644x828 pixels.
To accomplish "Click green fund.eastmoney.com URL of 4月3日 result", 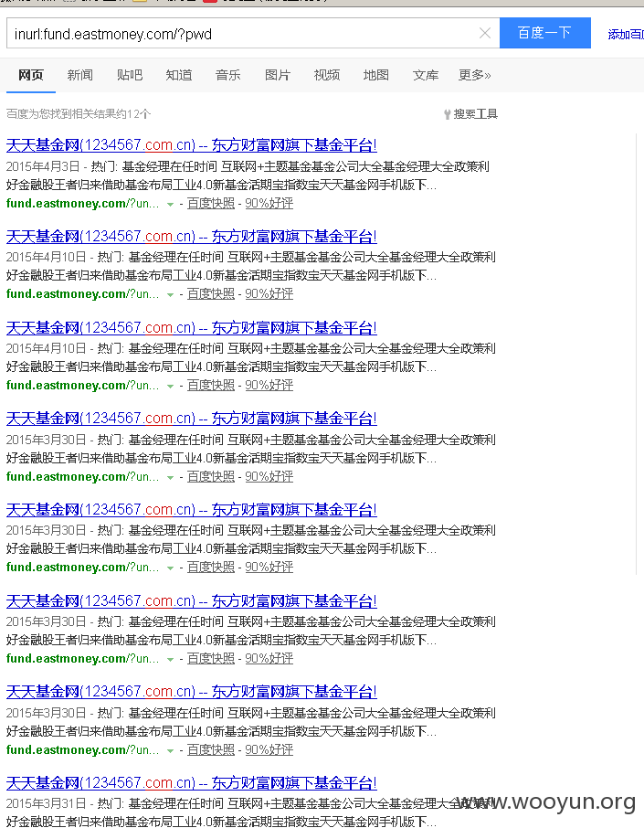I will tap(82, 203).
